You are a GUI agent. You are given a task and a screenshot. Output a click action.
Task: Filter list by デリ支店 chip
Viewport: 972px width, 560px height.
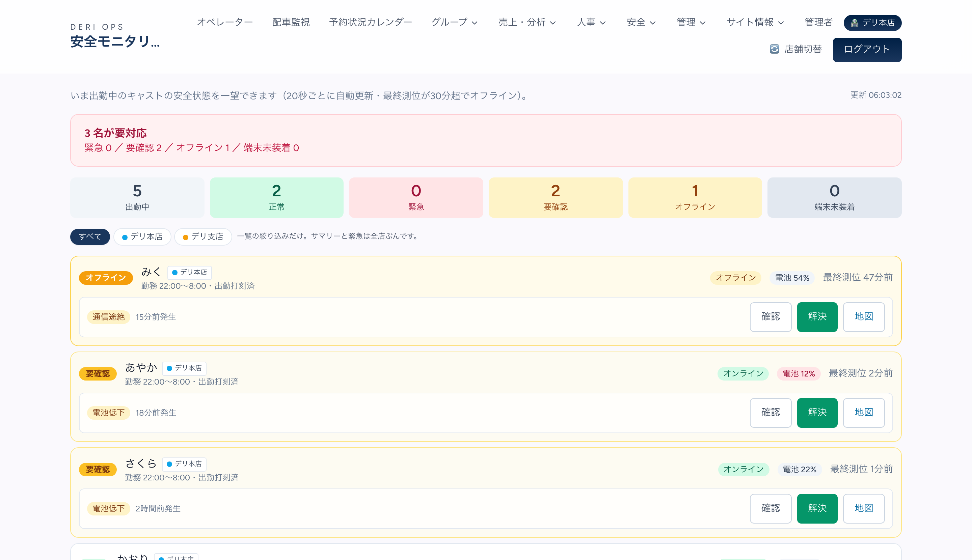coord(203,236)
